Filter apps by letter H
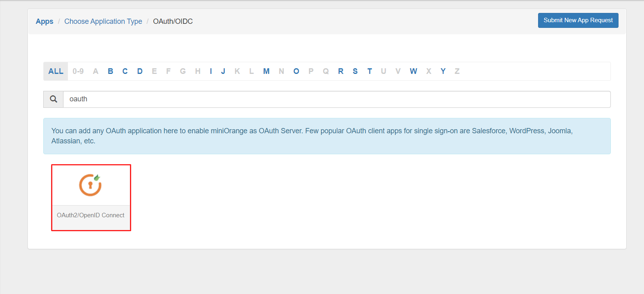The height and width of the screenshot is (294, 644). (x=198, y=71)
